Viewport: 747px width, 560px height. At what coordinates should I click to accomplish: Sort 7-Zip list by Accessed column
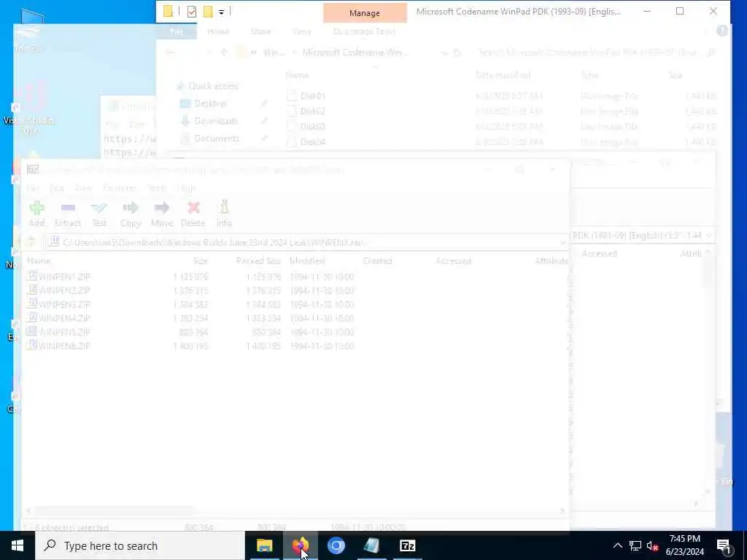[x=453, y=260]
